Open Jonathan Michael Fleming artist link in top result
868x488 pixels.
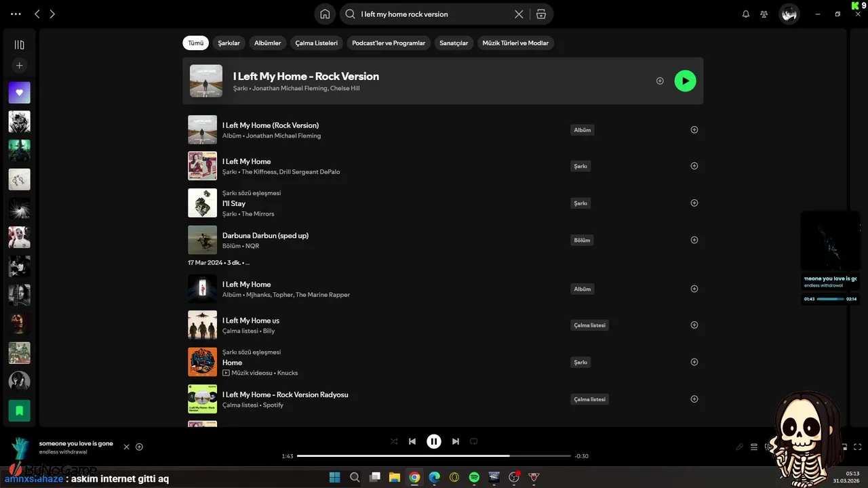point(290,88)
